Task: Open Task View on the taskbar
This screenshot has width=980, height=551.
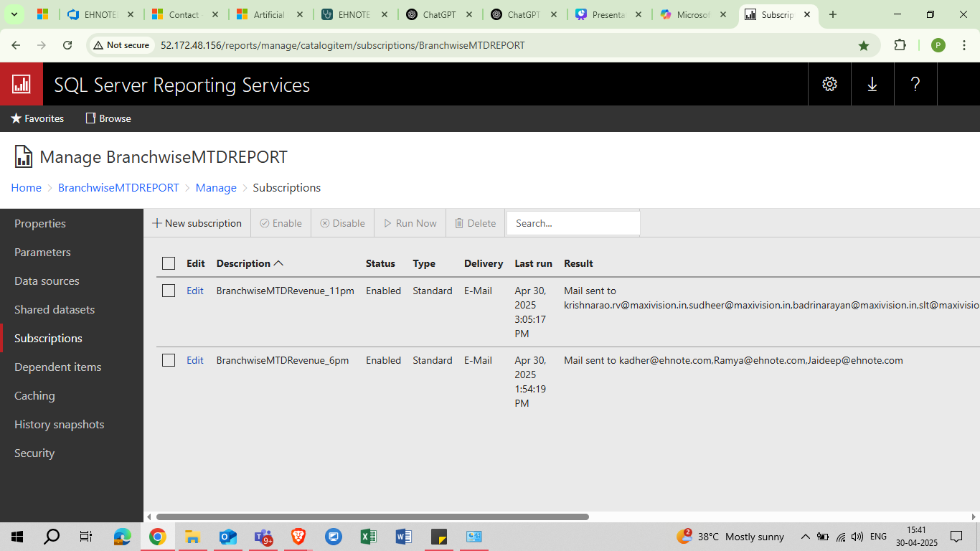Action: pyautogui.click(x=86, y=537)
